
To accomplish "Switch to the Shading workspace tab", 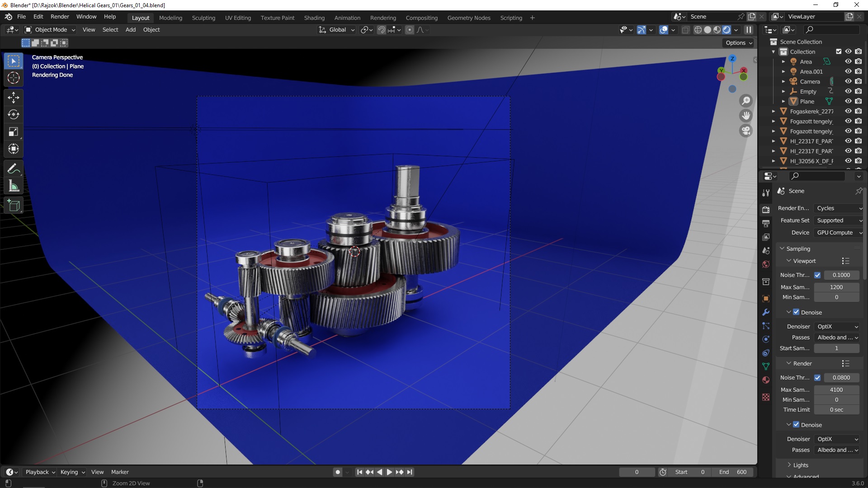I will 314,18.
